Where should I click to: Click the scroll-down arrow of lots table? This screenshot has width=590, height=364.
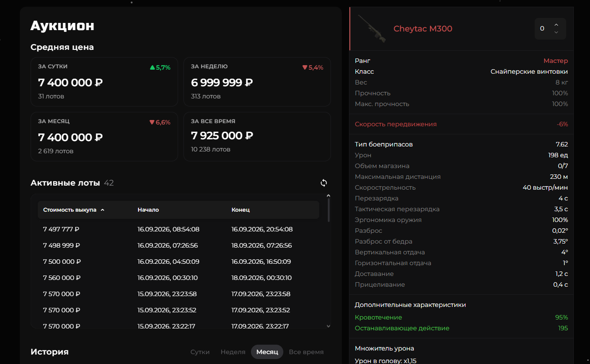(x=328, y=326)
